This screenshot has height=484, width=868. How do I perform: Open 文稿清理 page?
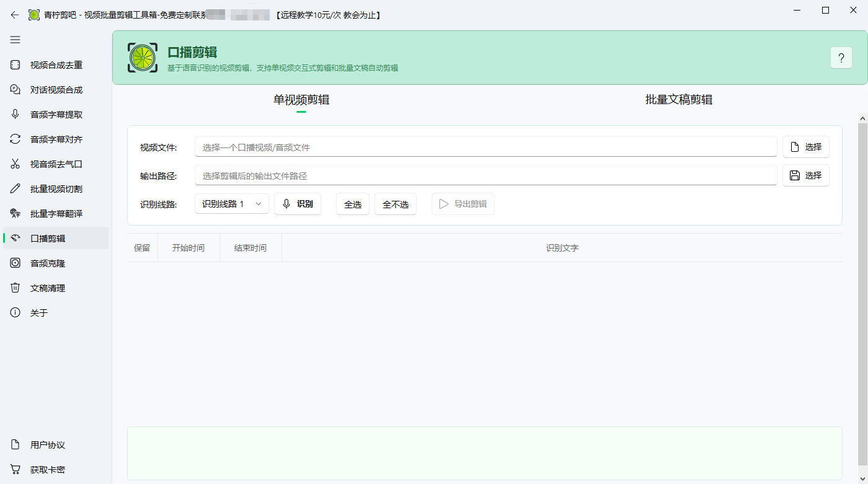(56, 288)
